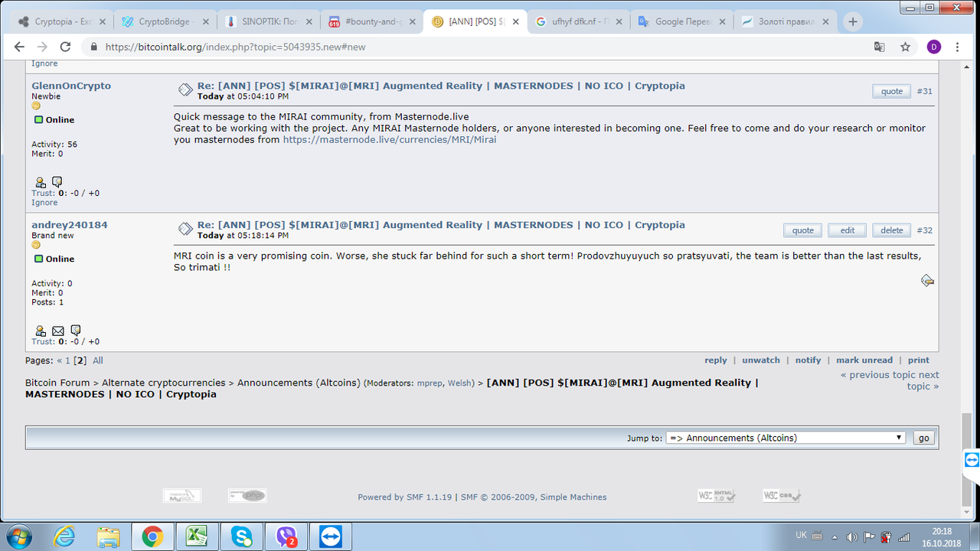Open GlennOnCrypto's trust feedback speech-bubble icon
Screen dimensions: 980x551
57,182
